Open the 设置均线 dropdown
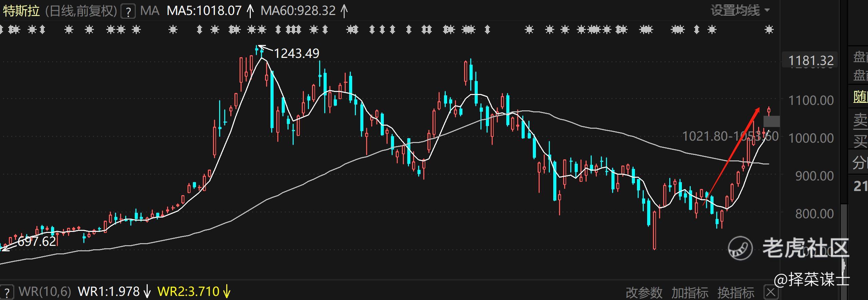 click(740, 11)
